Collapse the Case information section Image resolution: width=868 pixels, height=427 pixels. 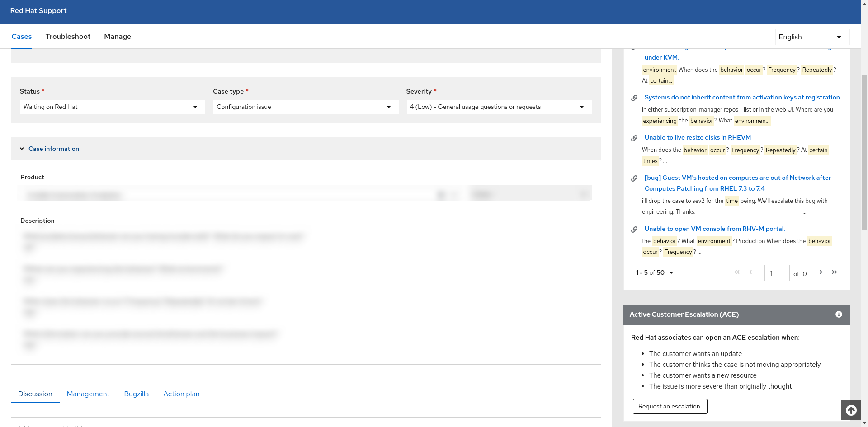pyautogui.click(x=22, y=149)
